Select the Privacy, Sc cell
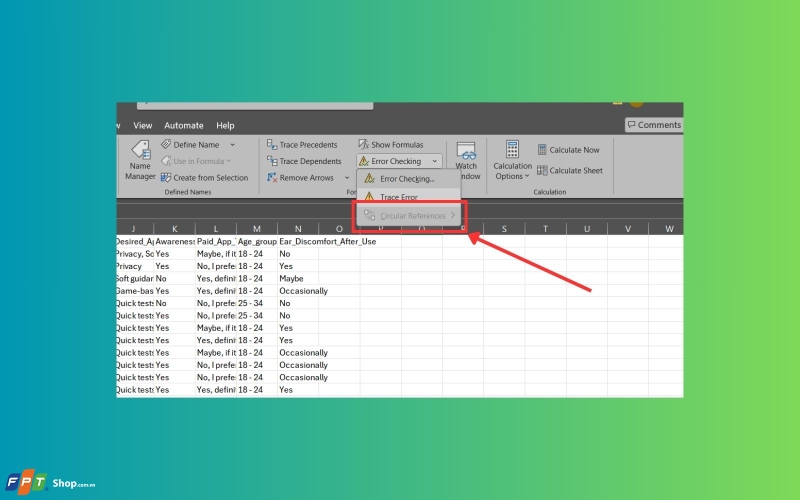This screenshot has height=500, width=800. [x=135, y=254]
